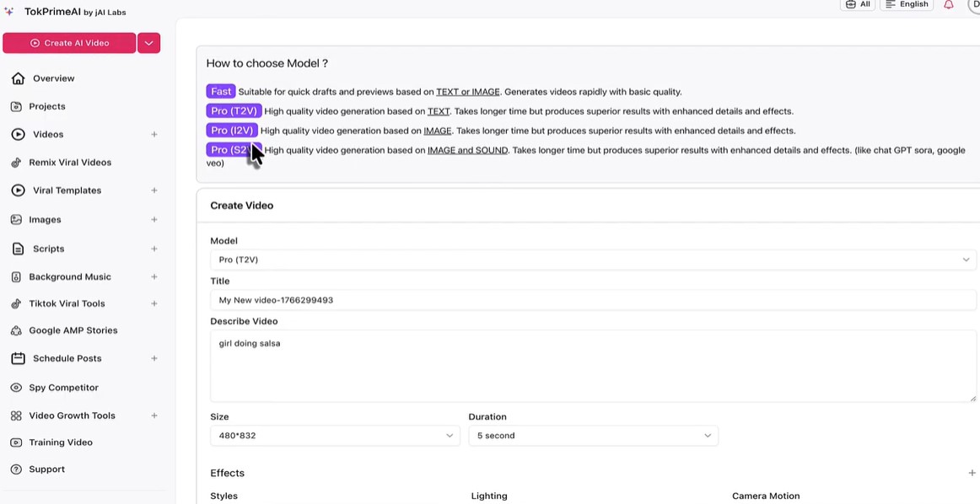Open Support via the help icon
Image resolution: width=980 pixels, height=504 pixels.
16,469
